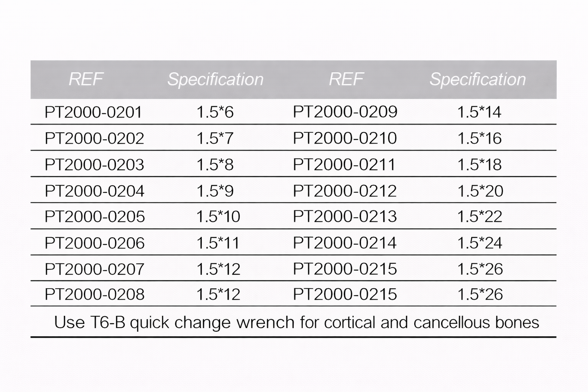The image size is (588, 392).
Task: Select the 1.5*18 specification value
Action: (x=479, y=165)
